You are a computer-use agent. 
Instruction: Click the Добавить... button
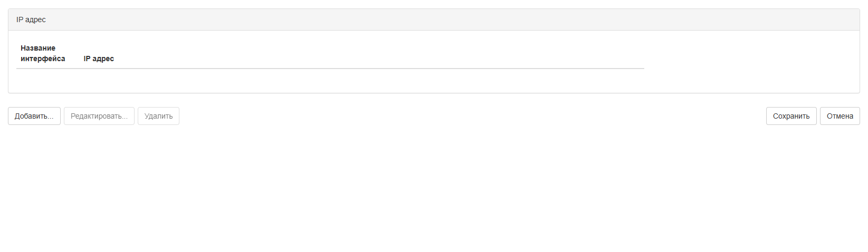tap(34, 116)
